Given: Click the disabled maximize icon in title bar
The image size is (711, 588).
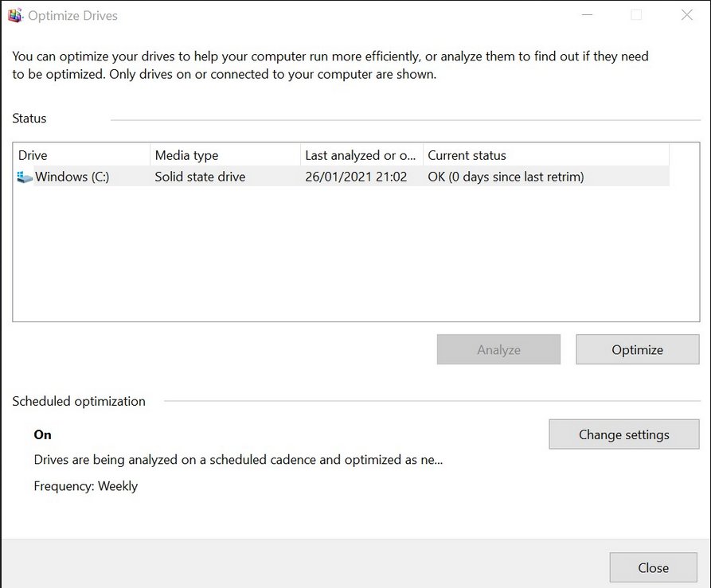Looking at the screenshot, I should (636, 15).
